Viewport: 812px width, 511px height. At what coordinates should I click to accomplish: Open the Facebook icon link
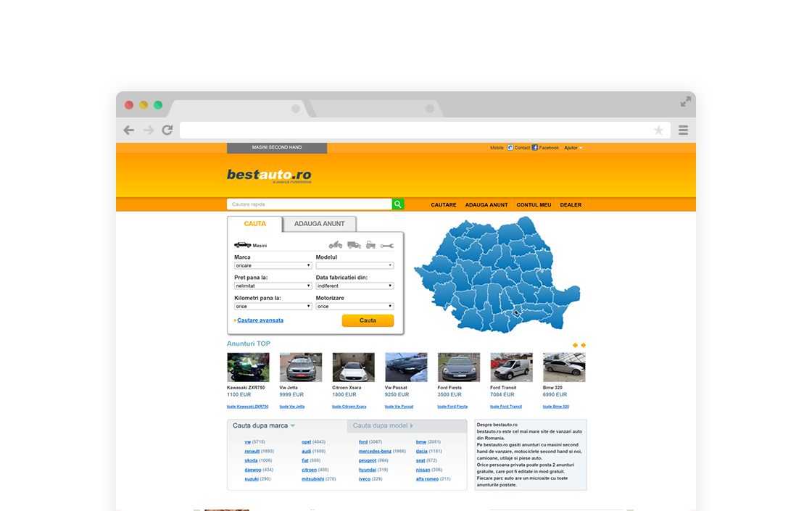coord(535,148)
